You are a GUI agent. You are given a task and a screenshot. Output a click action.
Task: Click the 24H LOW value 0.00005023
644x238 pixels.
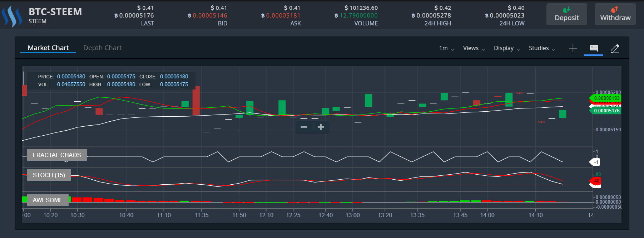click(505, 15)
